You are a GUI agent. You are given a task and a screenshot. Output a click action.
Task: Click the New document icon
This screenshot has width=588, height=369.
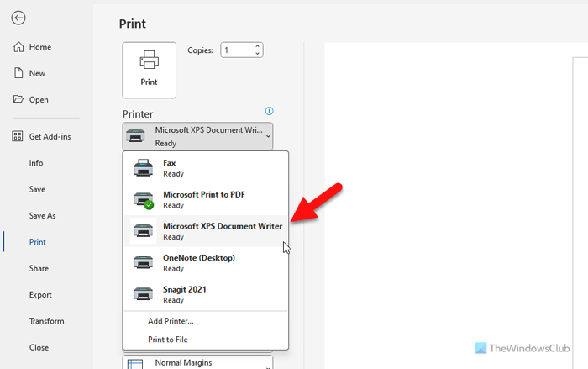point(18,73)
